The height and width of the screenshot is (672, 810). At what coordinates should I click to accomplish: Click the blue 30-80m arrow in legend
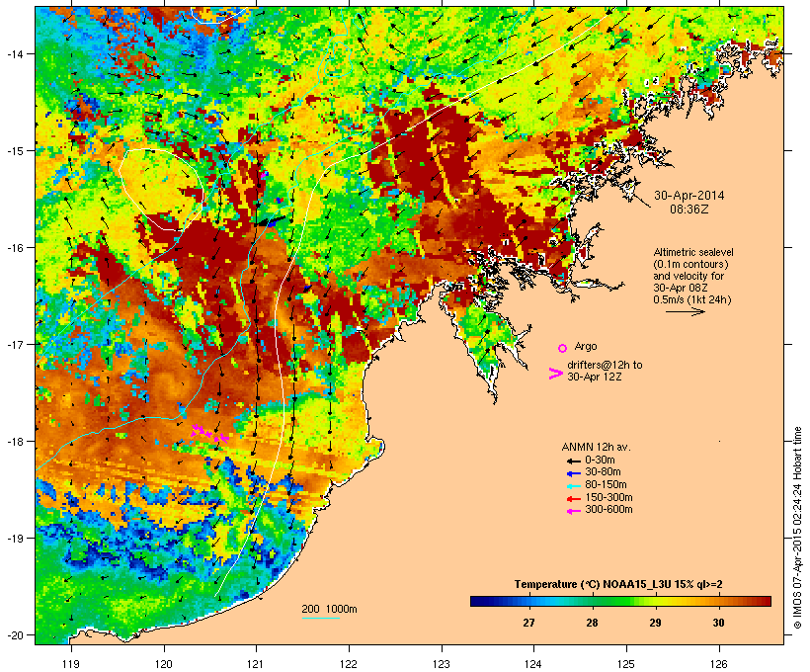click(573, 473)
